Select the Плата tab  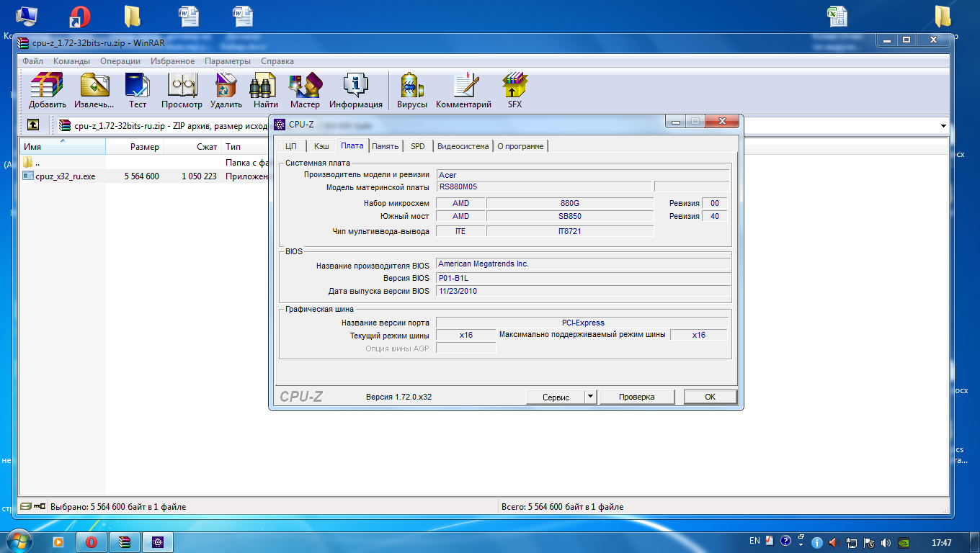tap(352, 145)
